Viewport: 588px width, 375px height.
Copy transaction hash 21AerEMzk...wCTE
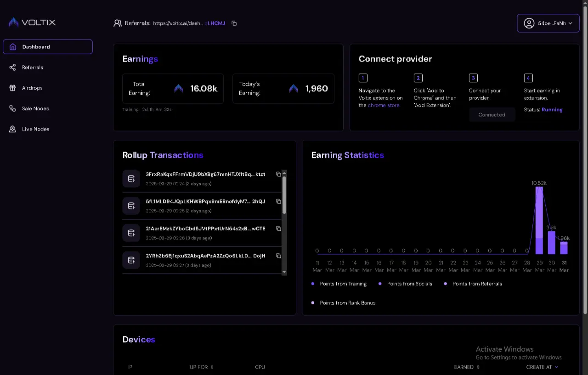click(278, 228)
